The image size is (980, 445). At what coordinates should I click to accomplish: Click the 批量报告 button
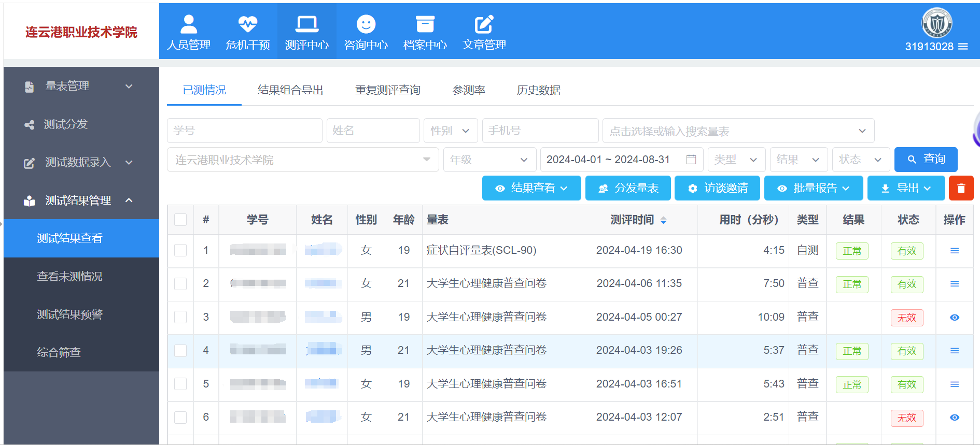[814, 188]
